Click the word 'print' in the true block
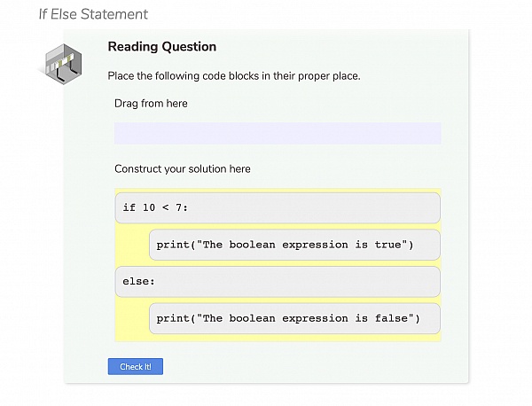Viewport: 532px width, 406px height. coord(173,245)
